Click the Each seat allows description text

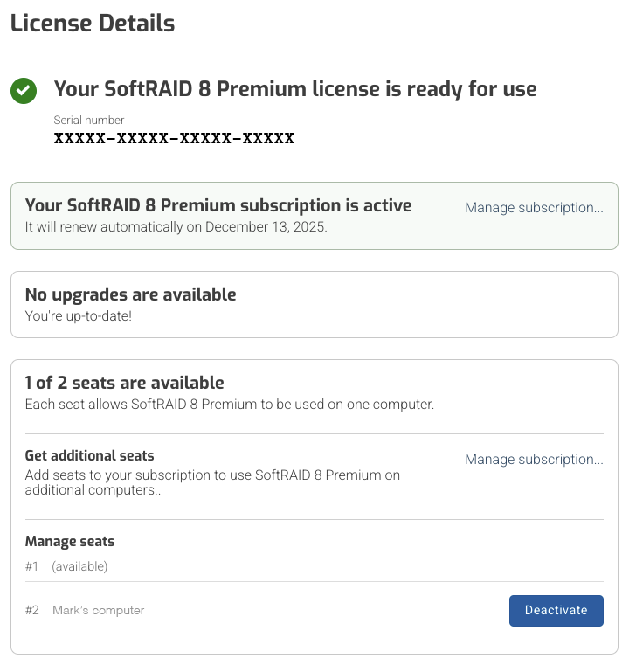pos(230,405)
